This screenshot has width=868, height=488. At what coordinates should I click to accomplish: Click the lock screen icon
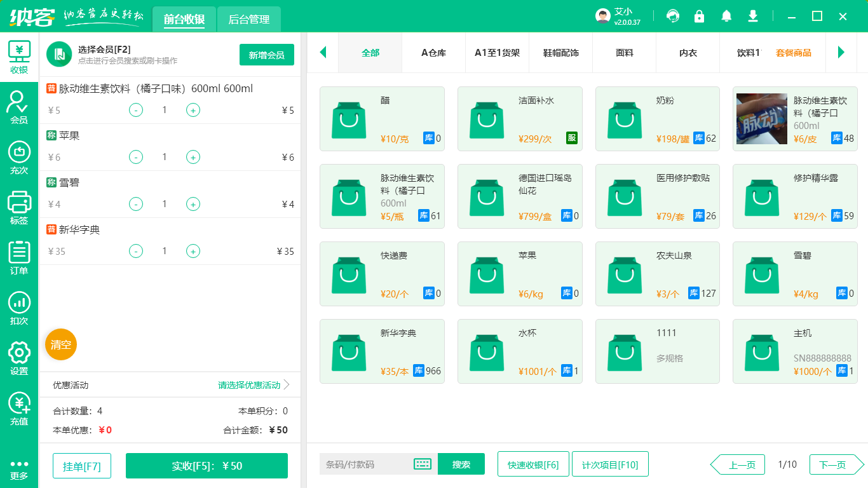(x=699, y=16)
